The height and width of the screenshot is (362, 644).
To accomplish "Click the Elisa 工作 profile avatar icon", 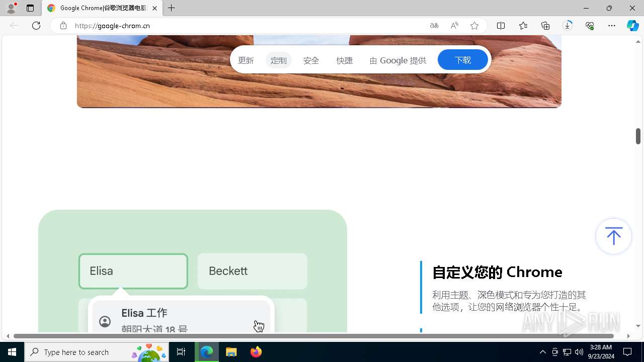I will click(x=105, y=322).
